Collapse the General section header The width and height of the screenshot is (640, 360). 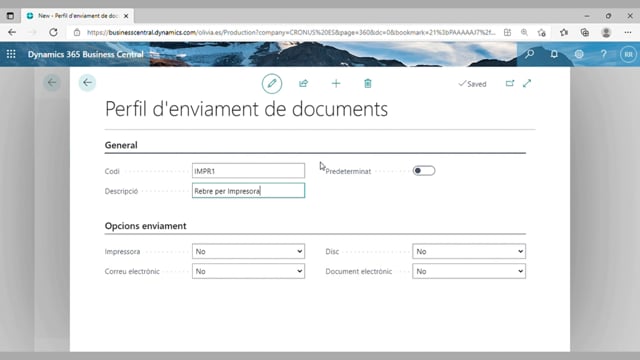(x=121, y=145)
